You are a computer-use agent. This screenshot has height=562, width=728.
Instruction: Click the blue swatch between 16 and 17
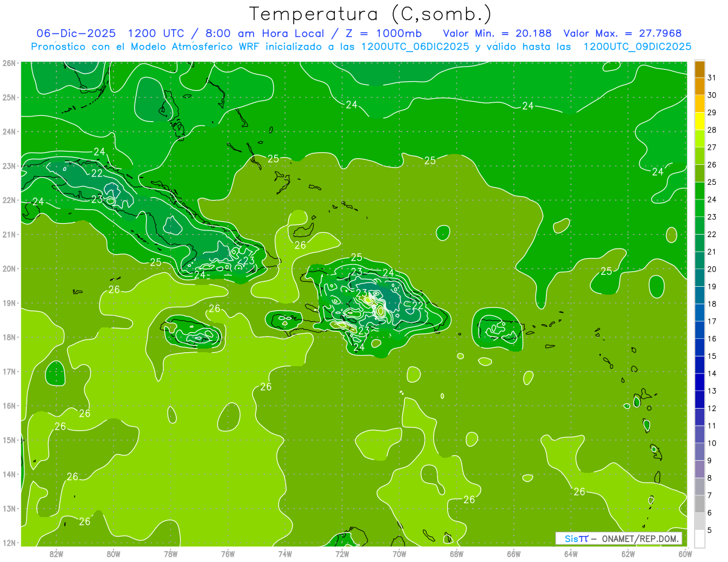(x=699, y=330)
